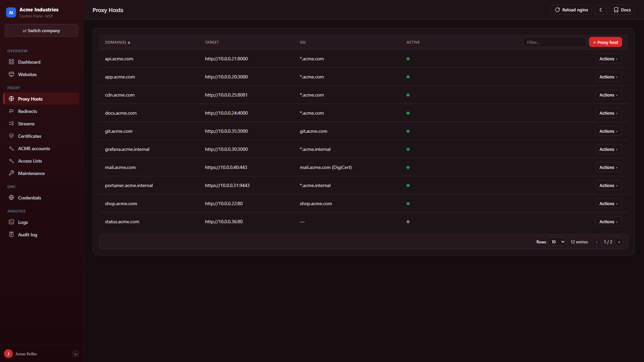The height and width of the screenshot is (362, 644).
Task: Click the Certificates shield icon
Action: pyautogui.click(x=11, y=136)
